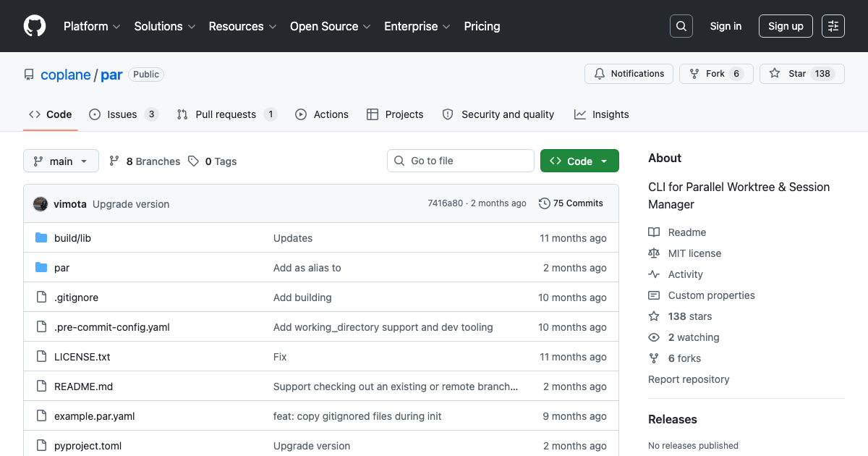The height and width of the screenshot is (456, 868).
Task: Focus the Go to file search field
Action: point(461,161)
